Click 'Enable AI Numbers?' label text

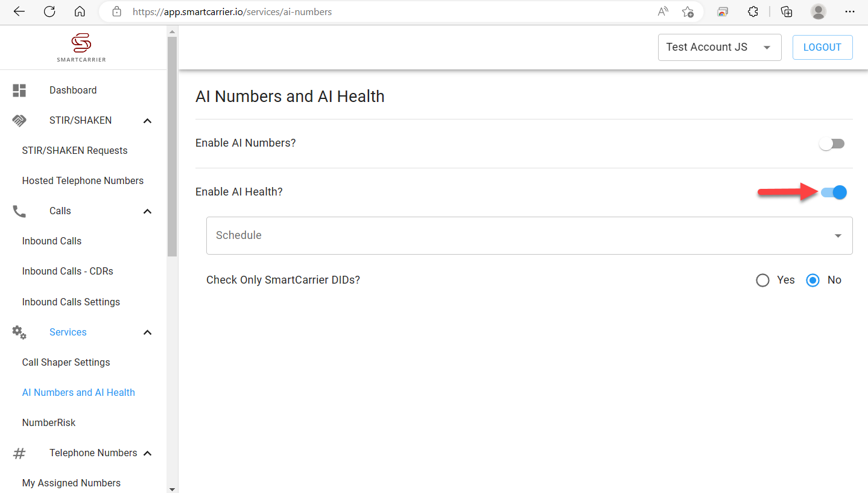246,143
